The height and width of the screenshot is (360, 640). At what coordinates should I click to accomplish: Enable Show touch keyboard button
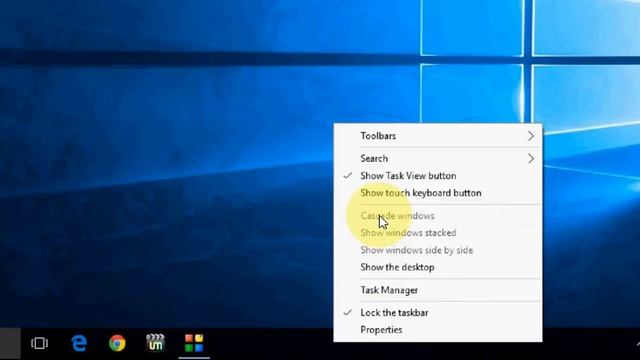pos(438,193)
